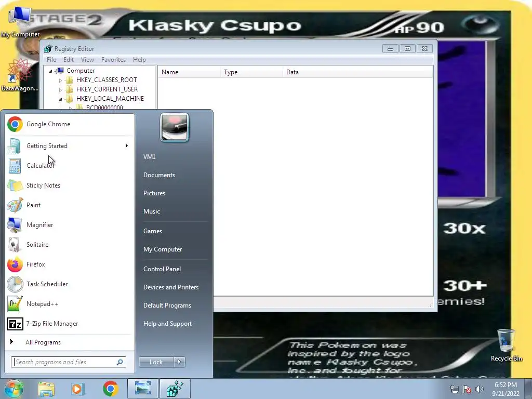This screenshot has width=532, height=399.
Task: Launch Notepad++ from the Start menu
Action: tap(70, 304)
